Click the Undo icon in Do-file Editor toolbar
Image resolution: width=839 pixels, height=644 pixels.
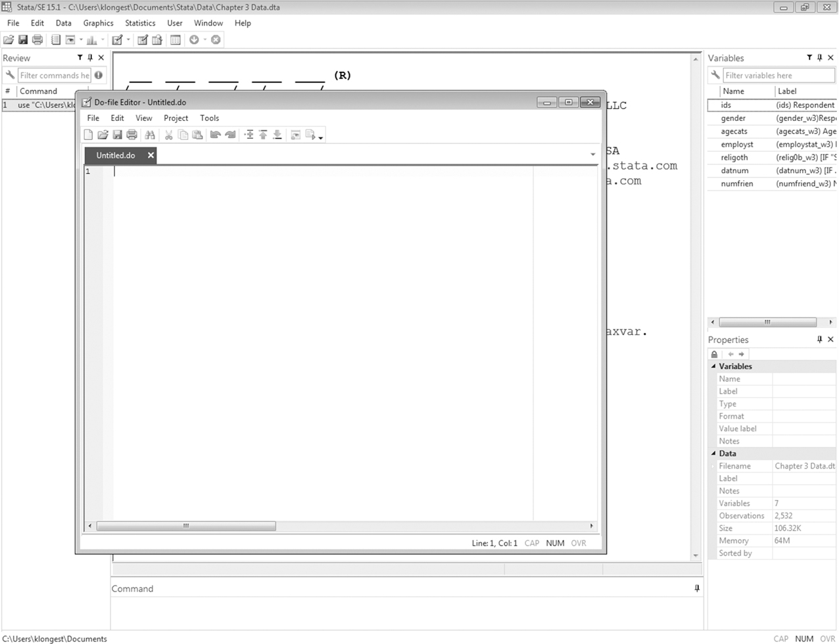point(215,135)
